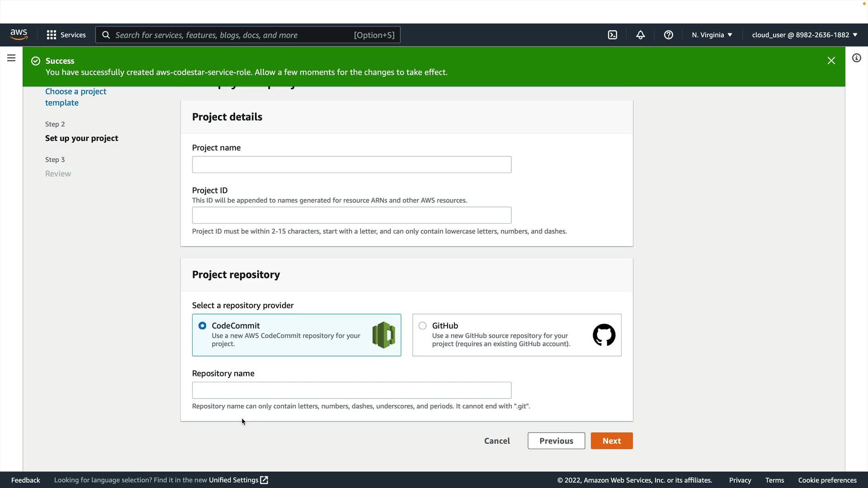868x488 pixels.
Task: Open the cloud_user account dropdown
Action: pos(804,35)
